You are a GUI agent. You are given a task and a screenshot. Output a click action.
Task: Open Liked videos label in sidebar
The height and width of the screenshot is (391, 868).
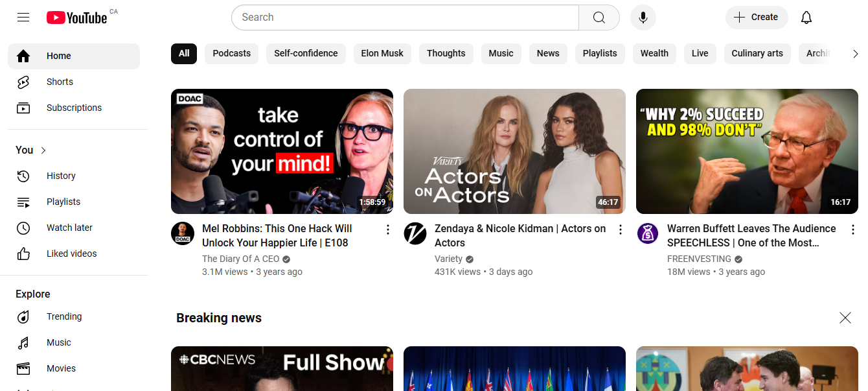click(71, 254)
